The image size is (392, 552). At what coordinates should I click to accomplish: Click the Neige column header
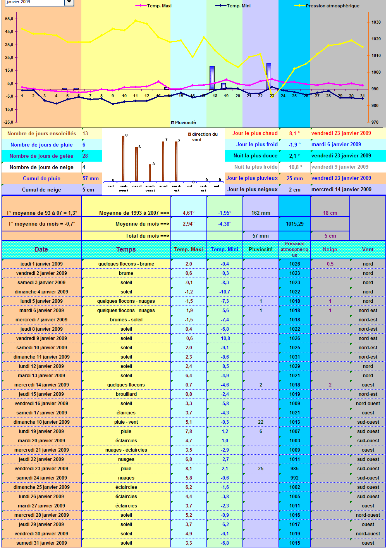tap(330, 249)
